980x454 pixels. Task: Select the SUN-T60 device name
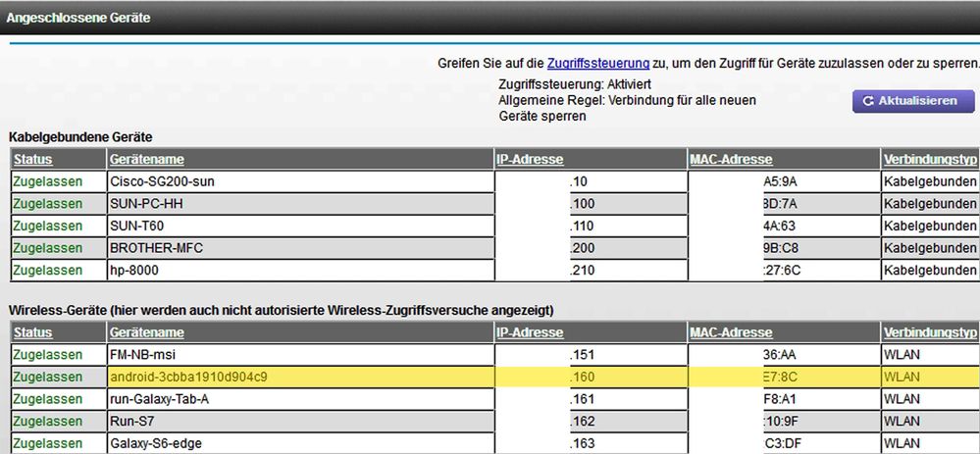(137, 226)
